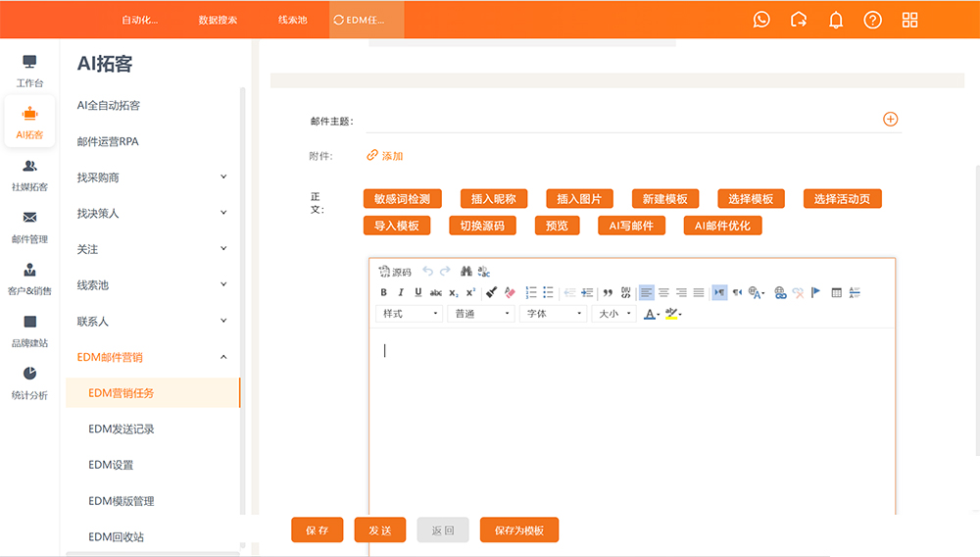The width and height of the screenshot is (980, 557).
Task: Expand the 关注 menu
Action: coord(153,249)
